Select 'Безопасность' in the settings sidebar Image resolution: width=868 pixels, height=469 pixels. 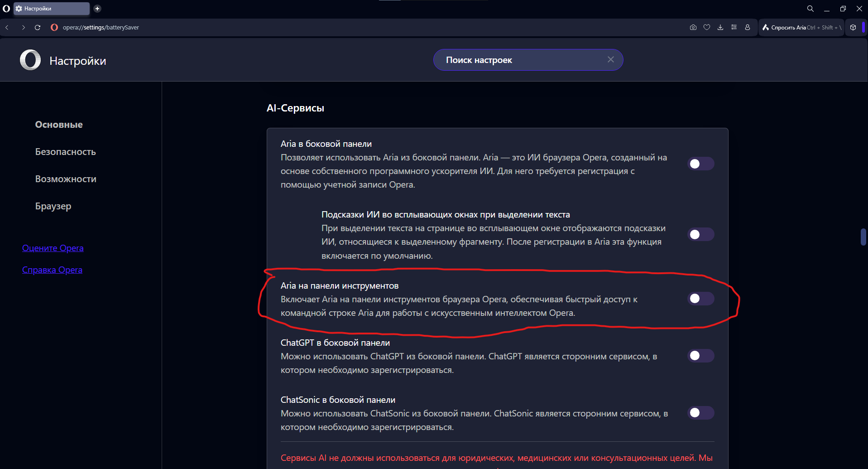[x=66, y=152]
